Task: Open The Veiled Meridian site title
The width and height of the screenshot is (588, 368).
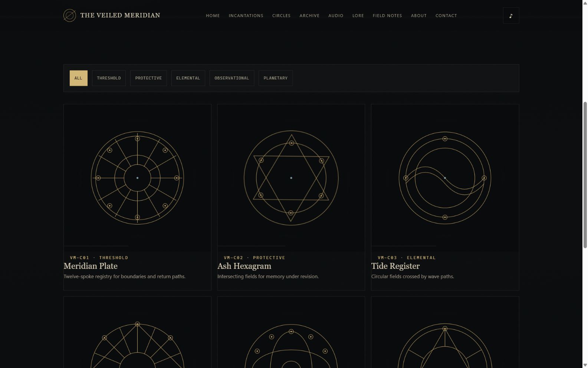Action: tap(120, 15)
